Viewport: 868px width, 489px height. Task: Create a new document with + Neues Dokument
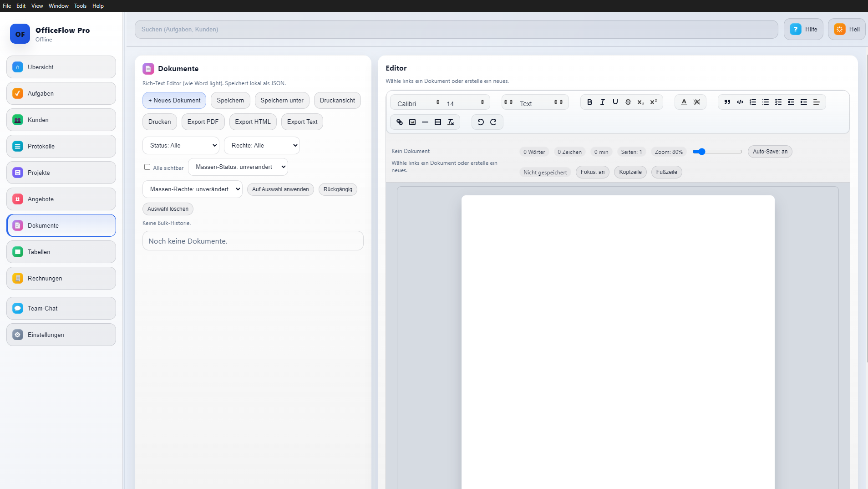click(174, 101)
